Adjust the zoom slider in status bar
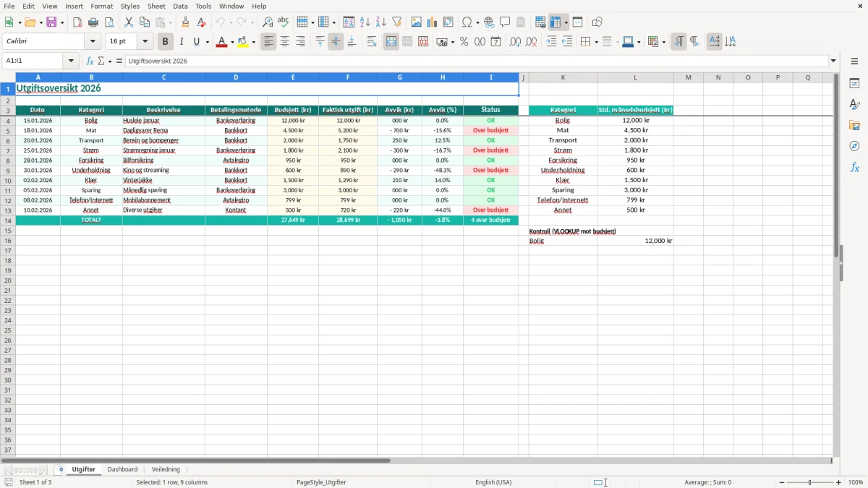868x488 pixels. 809,482
